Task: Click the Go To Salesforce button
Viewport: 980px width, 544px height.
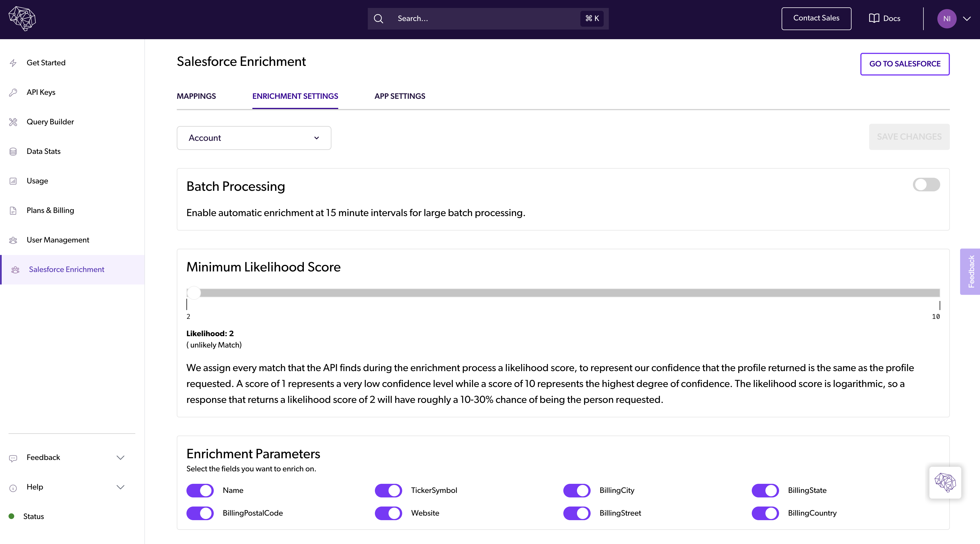Action: [904, 64]
